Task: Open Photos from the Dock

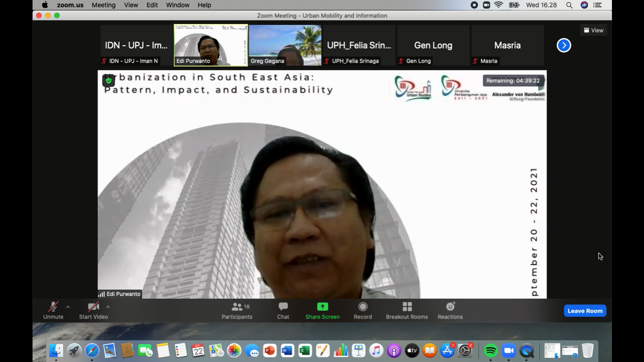Action: click(x=234, y=351)
